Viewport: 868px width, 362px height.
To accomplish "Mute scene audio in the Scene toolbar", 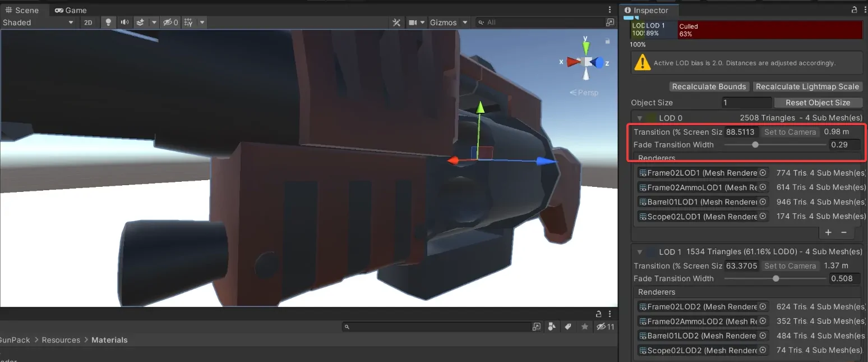I will coord(123,22).
